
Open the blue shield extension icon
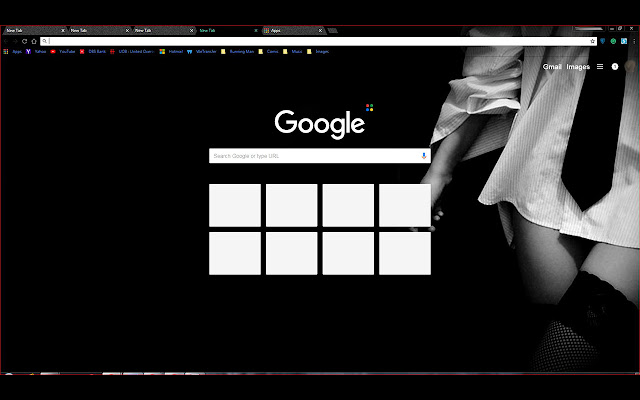point(602,41)
